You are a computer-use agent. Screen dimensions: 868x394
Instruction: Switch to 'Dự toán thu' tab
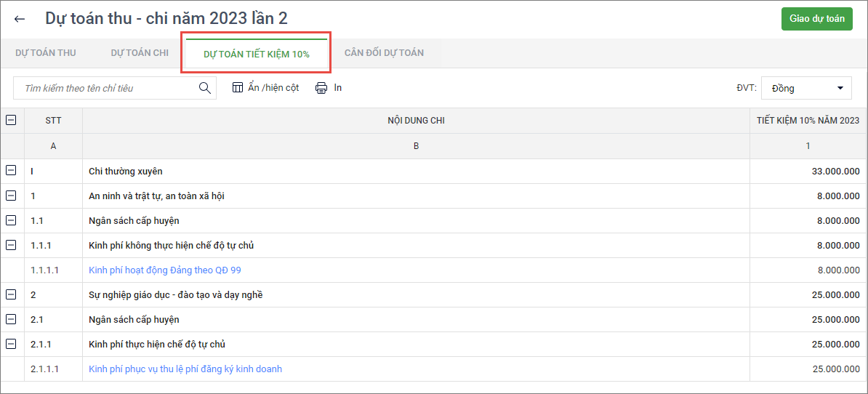[x=46, y=53]
